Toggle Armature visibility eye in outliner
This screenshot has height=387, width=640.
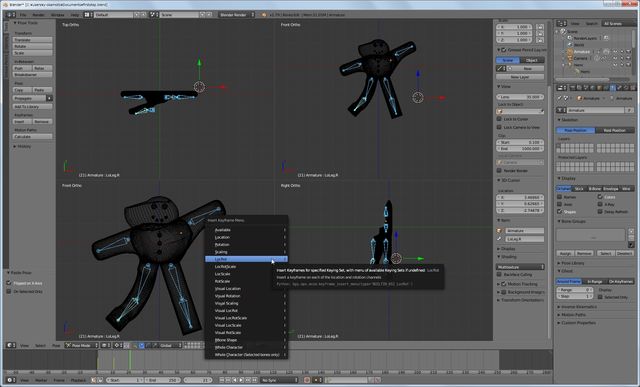[x=615, y=52]
